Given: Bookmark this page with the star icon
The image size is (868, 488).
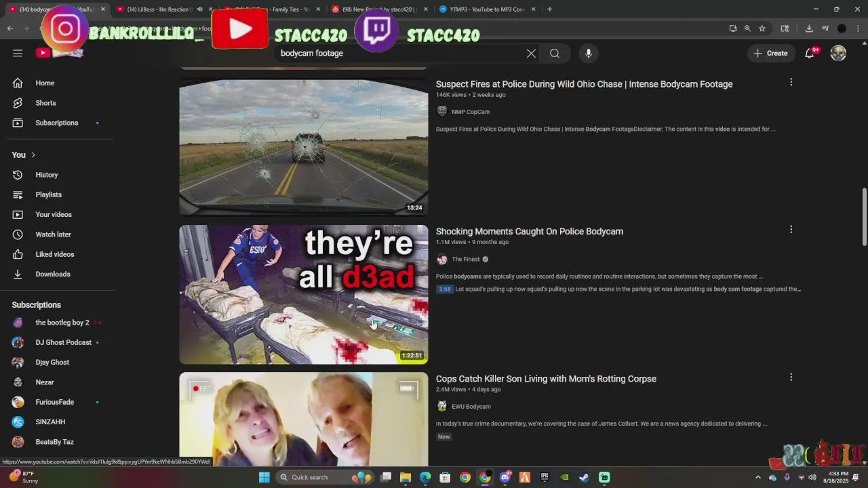Looking at the screenshot, I should [762, 28].
